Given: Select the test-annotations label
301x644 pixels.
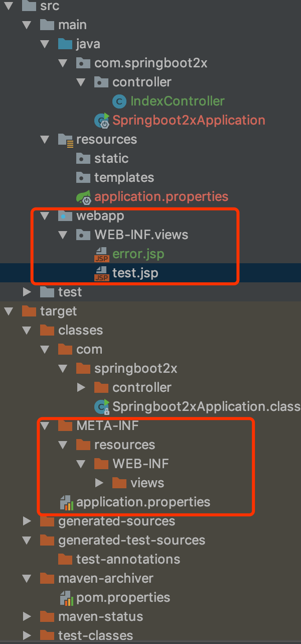Looking at the screenshot, I should (128, 560).
